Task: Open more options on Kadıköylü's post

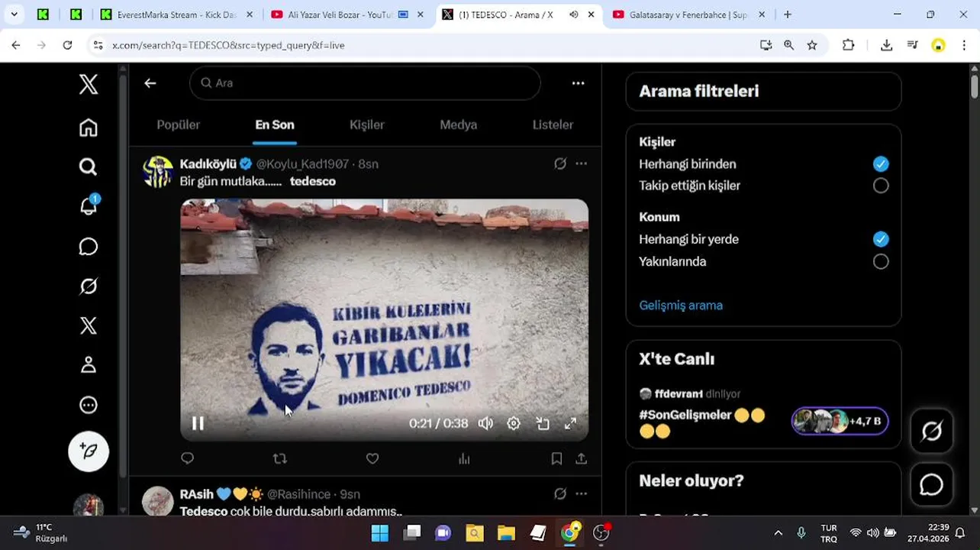Action: [582, 163]
